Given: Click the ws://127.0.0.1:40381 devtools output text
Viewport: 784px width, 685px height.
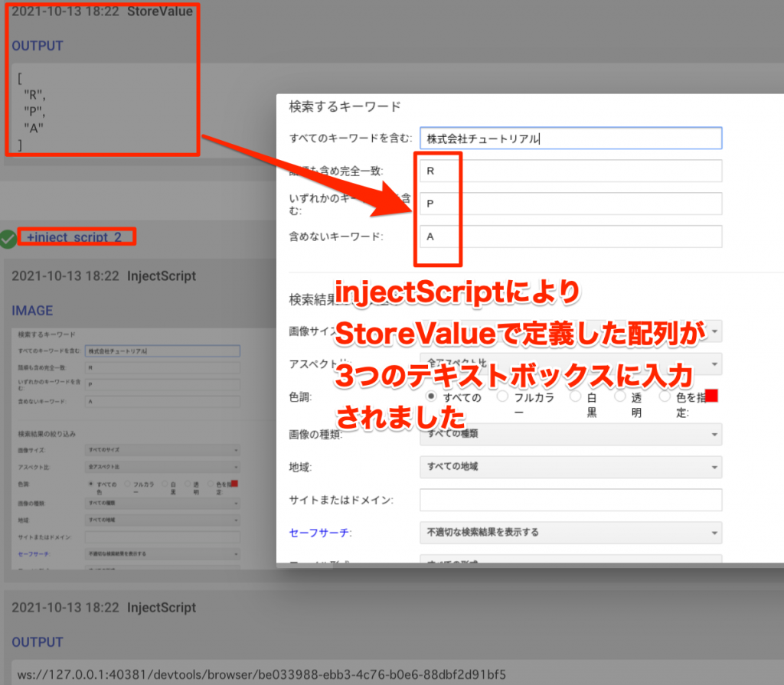Looking at the screenshot, I should coord(262,674).
